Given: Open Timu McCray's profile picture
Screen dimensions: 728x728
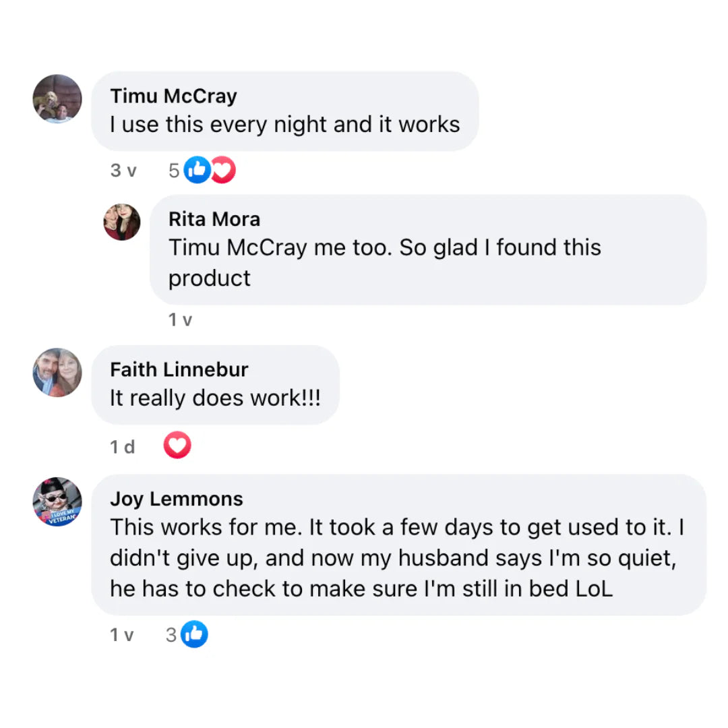Looking at the screenshot, I should 57,98.
